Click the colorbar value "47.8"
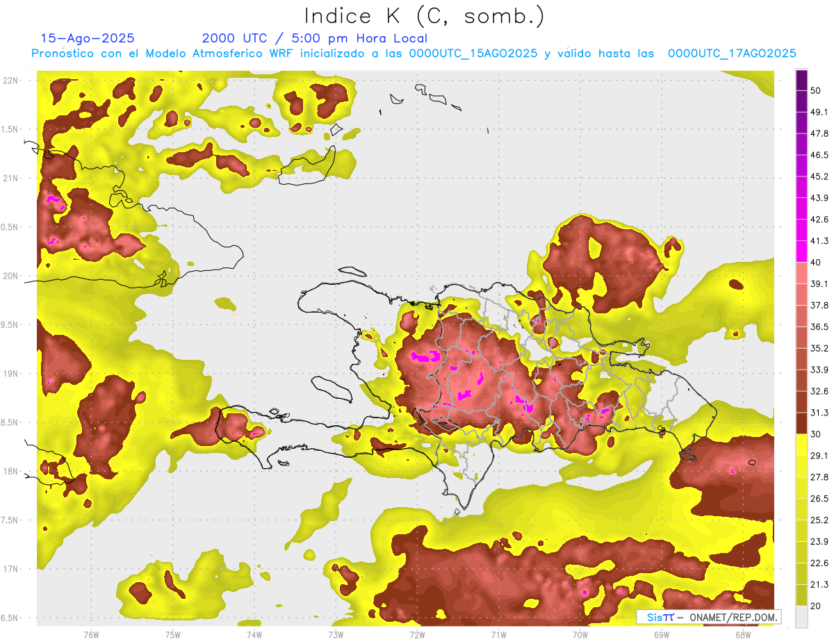 [x=819, y=133]
